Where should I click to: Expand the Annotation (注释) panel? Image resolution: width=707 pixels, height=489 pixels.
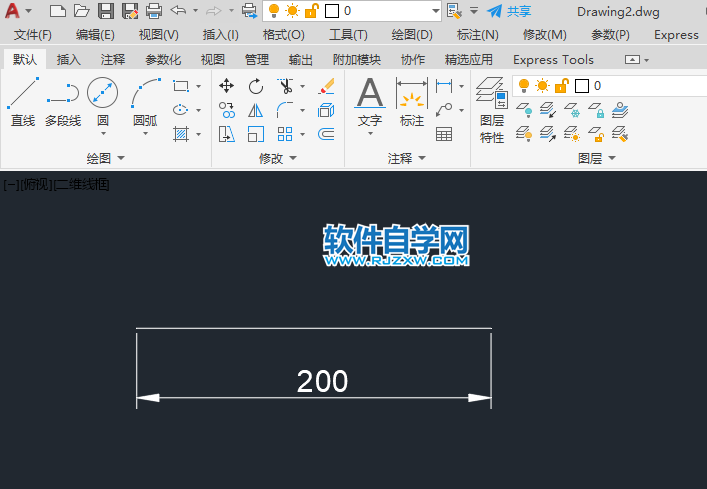tap(406, 158)
